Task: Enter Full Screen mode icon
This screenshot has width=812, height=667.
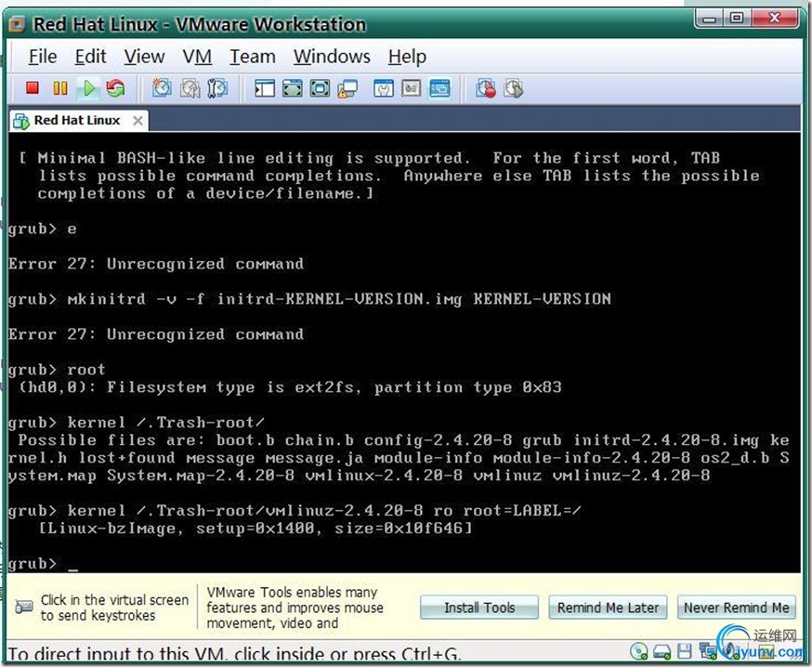Action: 320,88
